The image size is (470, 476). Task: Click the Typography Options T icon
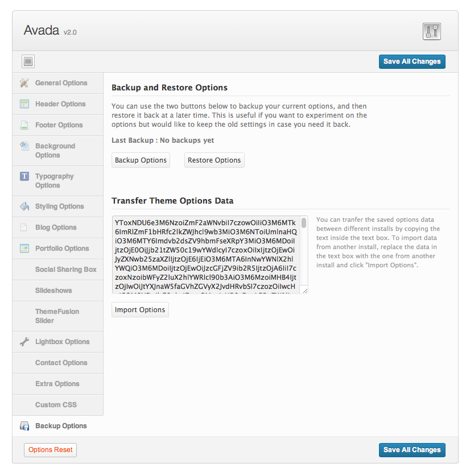24,176
